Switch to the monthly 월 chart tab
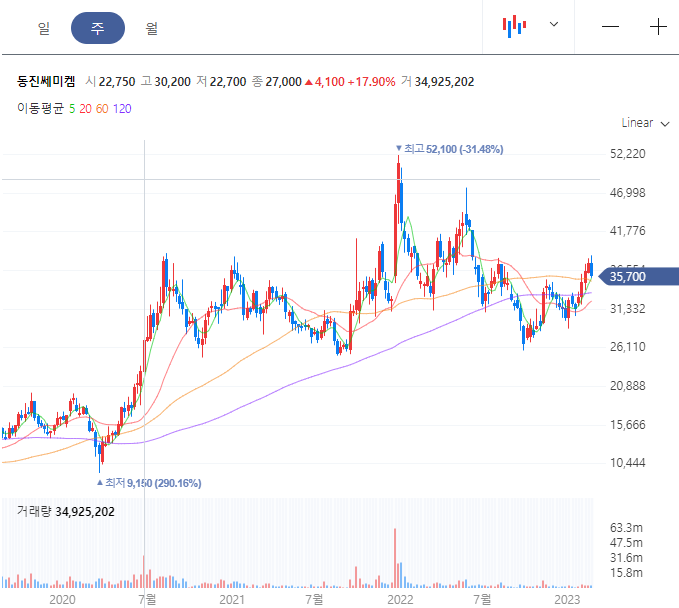 [151, 29]
